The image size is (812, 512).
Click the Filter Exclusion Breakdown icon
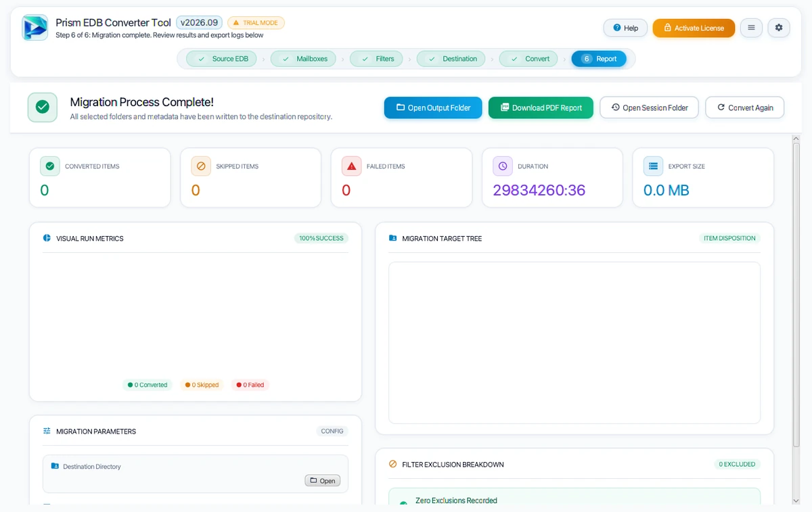(392, 464)
